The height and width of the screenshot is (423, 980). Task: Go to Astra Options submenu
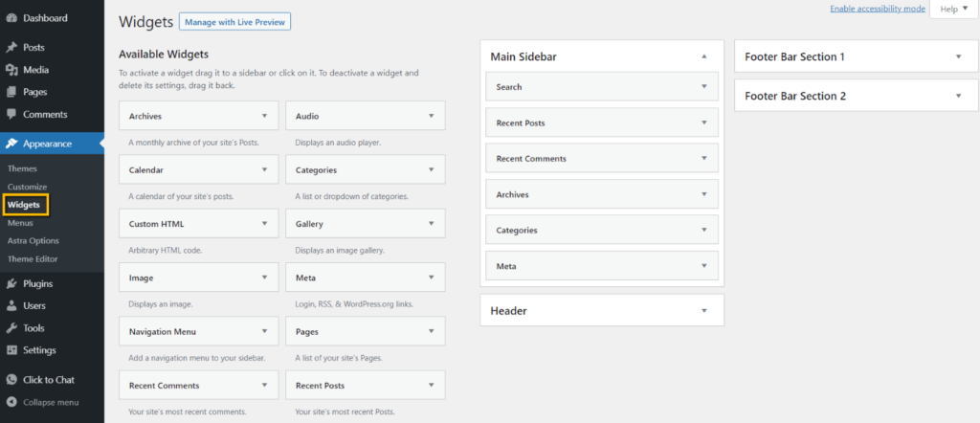click(x=33, y=241)
